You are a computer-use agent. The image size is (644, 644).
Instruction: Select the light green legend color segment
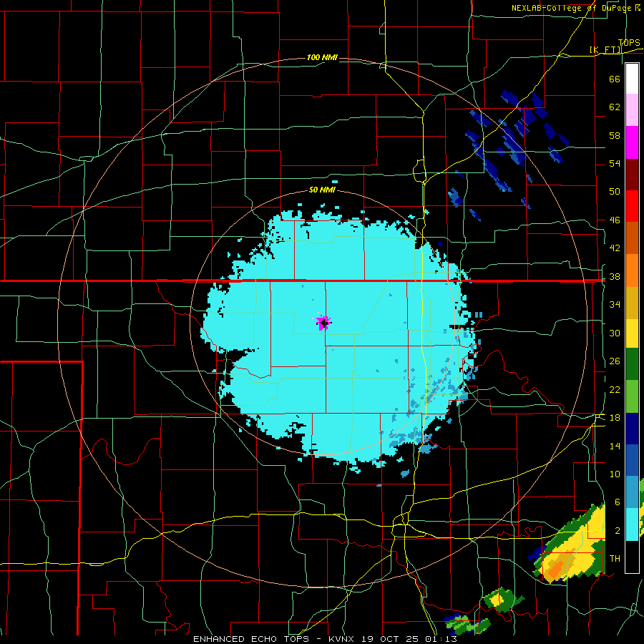(632, 396)
